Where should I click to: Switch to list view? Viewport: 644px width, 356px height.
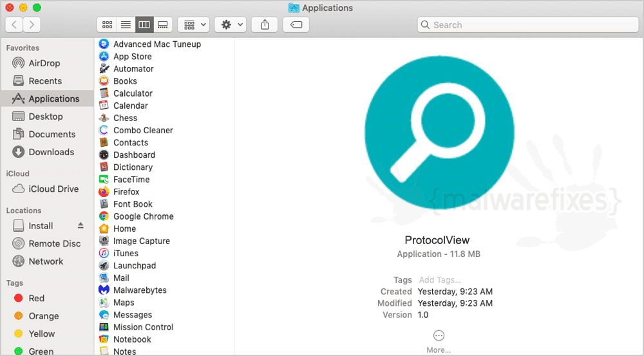126,24
